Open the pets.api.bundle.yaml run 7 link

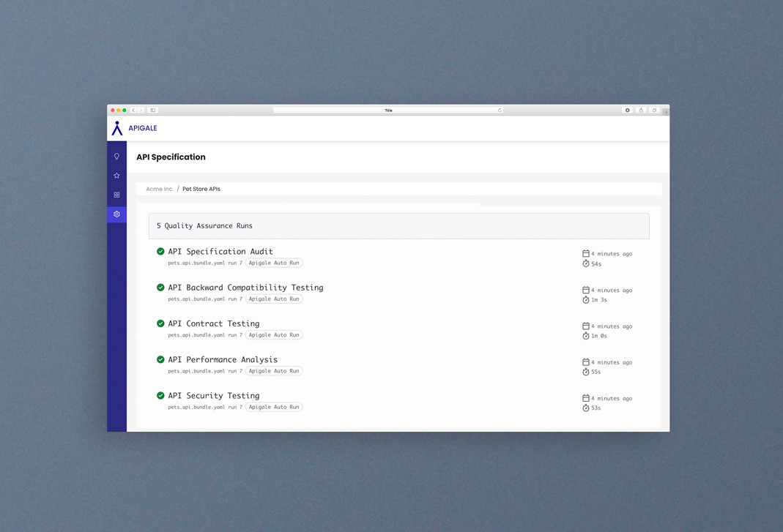(x=204, y=263)
